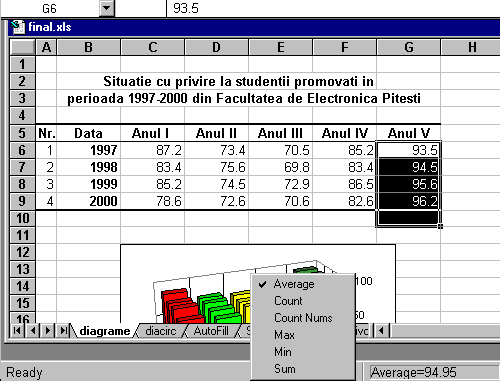Viewport: 500px width, 381px height.
Task: Click the Name Box showing G6
Action: pos(50,8)
